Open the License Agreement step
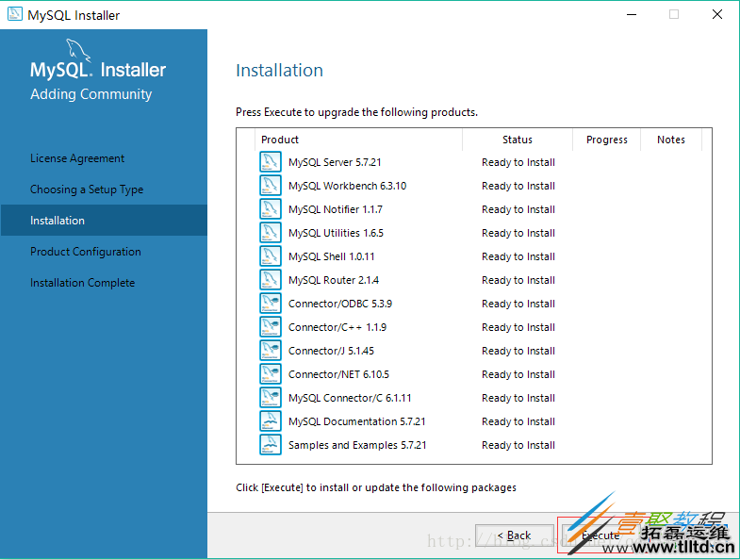Image resolution: width=740 pixels, height=560 pixels. pos(77,158)
